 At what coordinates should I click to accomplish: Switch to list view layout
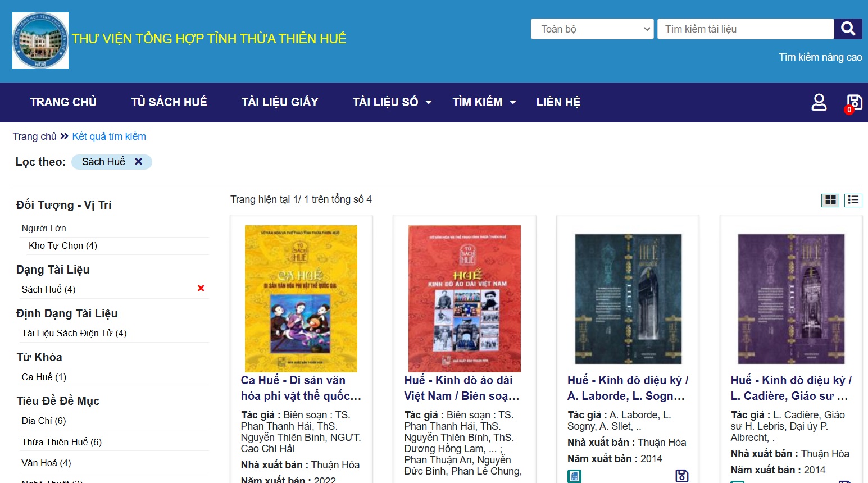tap(853, 200)
